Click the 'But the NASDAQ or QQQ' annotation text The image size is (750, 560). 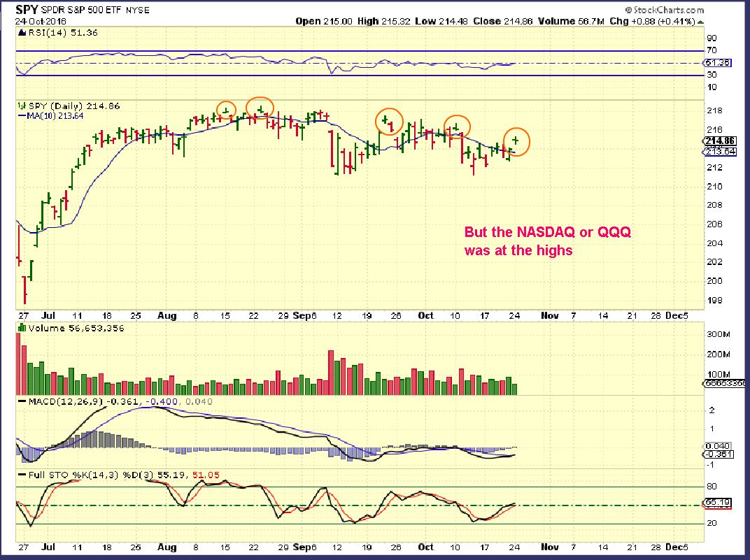548,232
